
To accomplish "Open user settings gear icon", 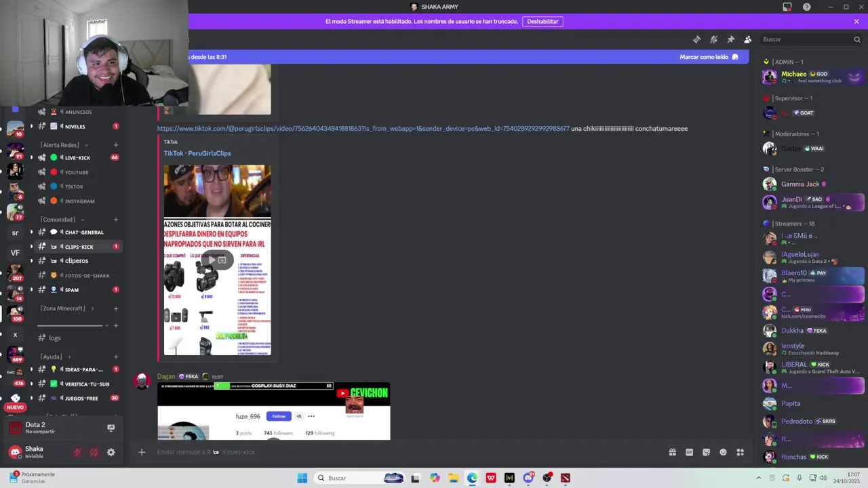I will pos(111,452).
